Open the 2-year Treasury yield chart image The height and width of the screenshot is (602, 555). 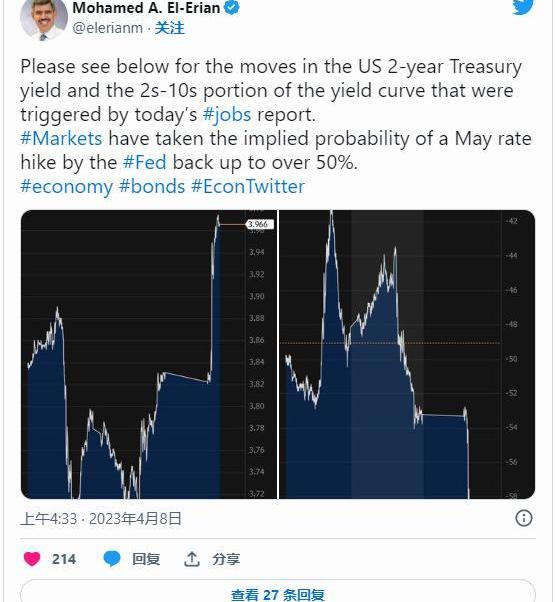[x=149, y=354]
